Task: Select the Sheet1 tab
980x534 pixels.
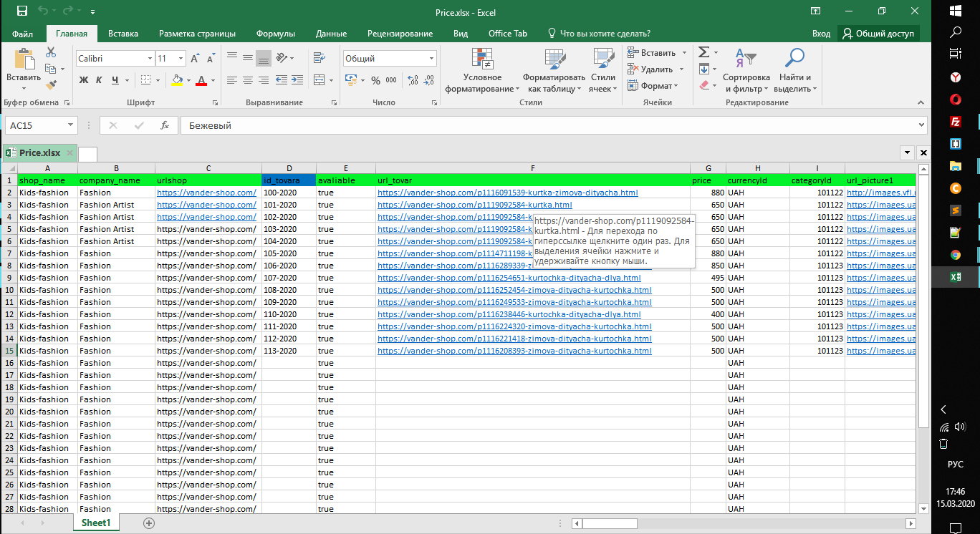Action: tap(96, 523)
